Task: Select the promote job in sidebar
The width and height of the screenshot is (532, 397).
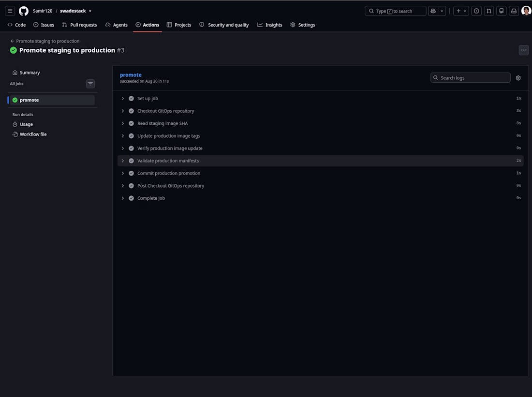Action: click(51, 100)
